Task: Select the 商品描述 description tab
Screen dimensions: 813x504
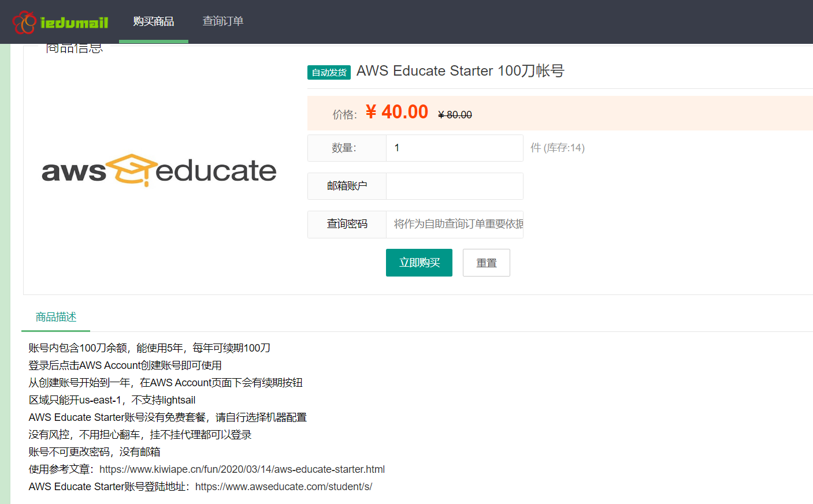Action: [x=56, y=317]
